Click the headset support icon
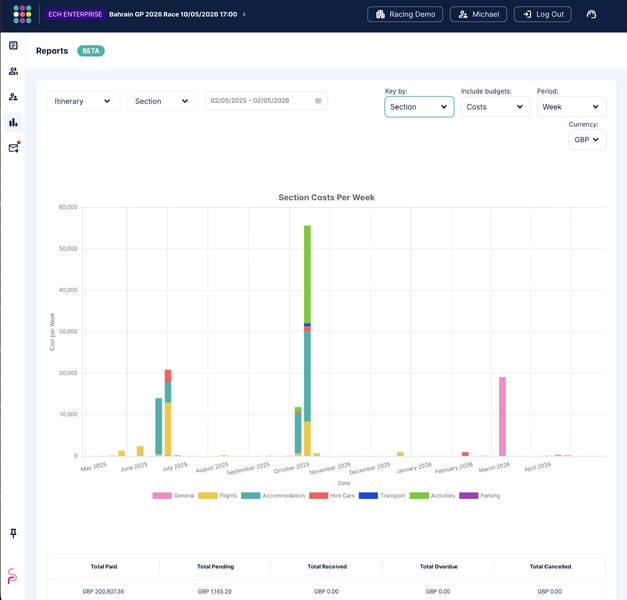This screenshot has height=600, width=627. [591, 14]
